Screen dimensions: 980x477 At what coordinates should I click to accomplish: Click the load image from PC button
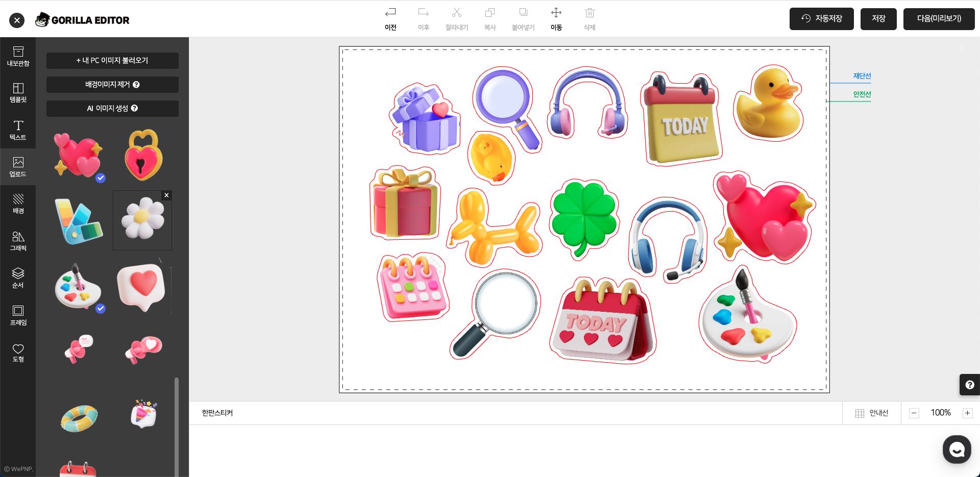[112, 60]
